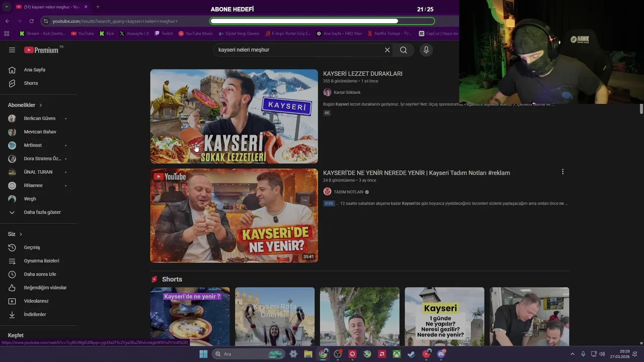Screen dimensions: 644x362
Task: Show hidden system tray icons chevron
Action: (572, 354)
